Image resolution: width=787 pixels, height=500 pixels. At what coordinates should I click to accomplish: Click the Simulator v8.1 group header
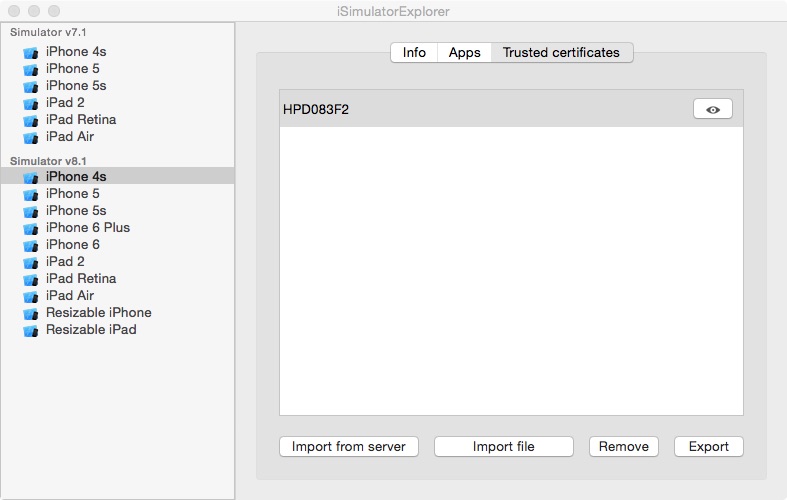48,161
